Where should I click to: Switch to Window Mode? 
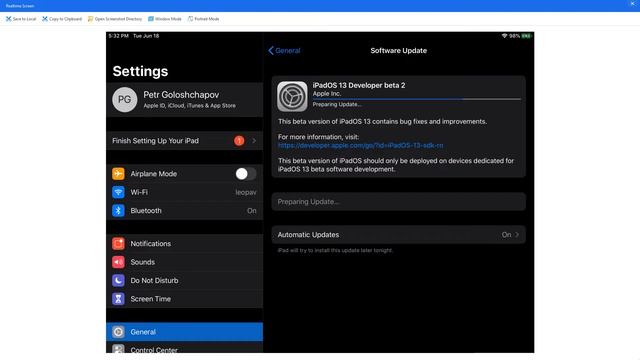click(165, 19)
